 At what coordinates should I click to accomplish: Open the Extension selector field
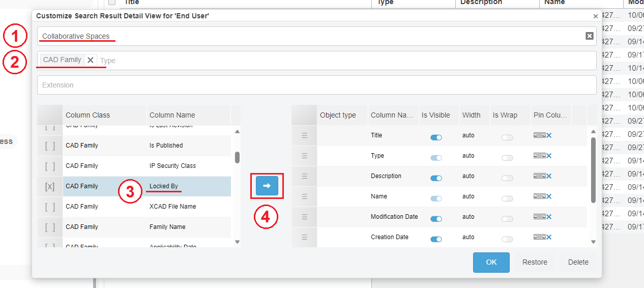pos(316,85)
